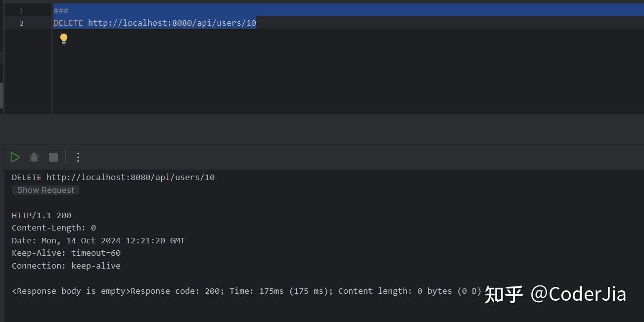Open the three-dot more options menu
This screenshot has height=322, width=644.
[x=78, y=157]
